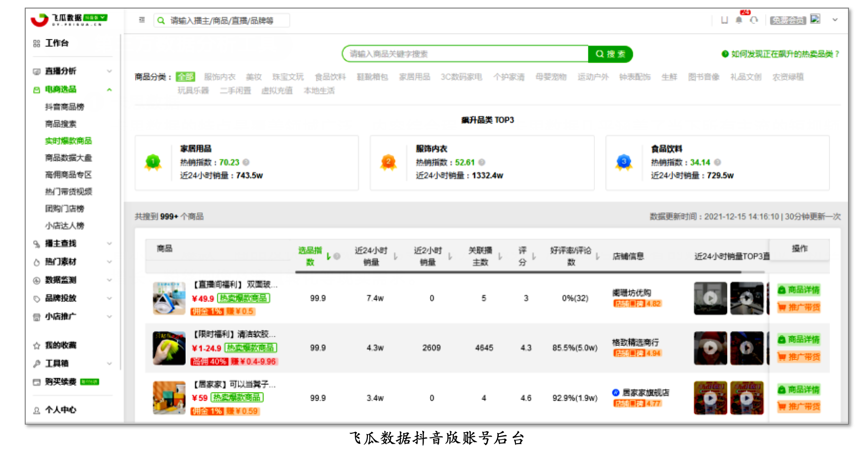Play first video thumbnail in first row
Viewport: 868px width, 457px height.
(x=710, y=298)
